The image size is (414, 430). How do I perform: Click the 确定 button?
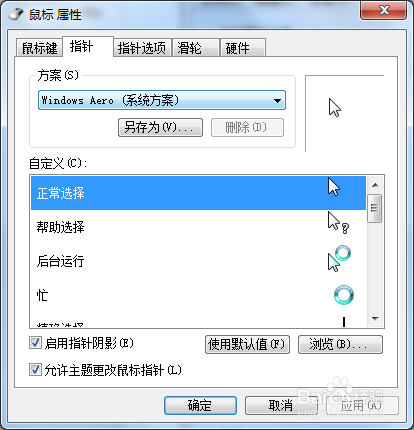[x=200, y=405]
